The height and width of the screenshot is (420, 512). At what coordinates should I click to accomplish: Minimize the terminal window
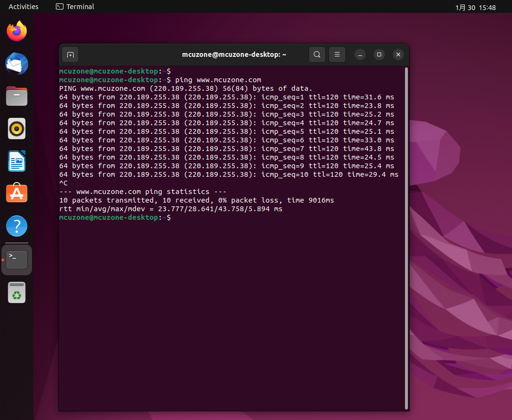tap(360, 54)
